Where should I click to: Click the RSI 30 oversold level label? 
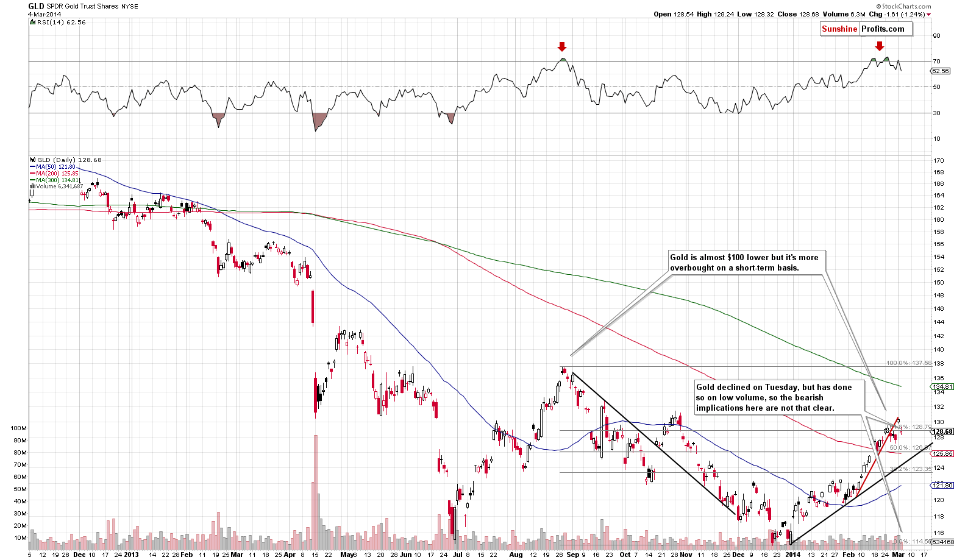[x=936, y=113]
